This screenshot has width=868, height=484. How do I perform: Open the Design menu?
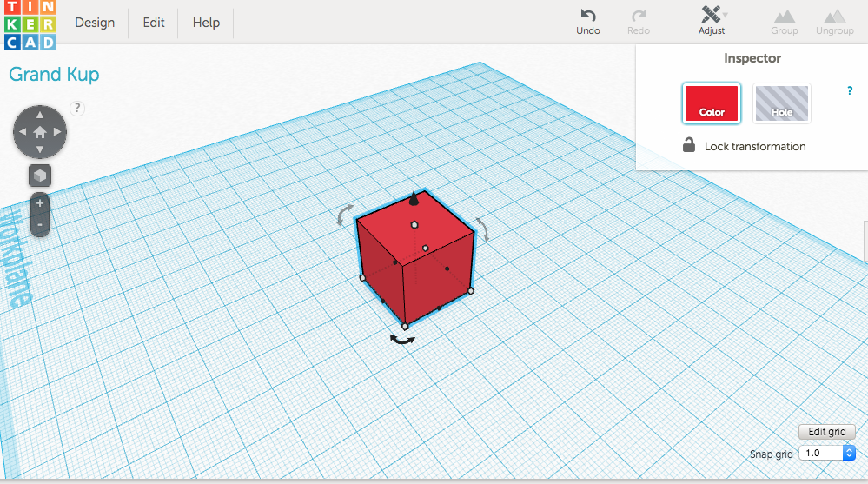pyautogui.click(x=95, y=23)
